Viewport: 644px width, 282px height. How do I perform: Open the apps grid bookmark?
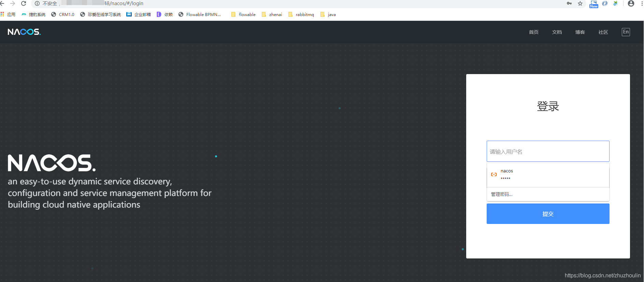tap(8, 14)
